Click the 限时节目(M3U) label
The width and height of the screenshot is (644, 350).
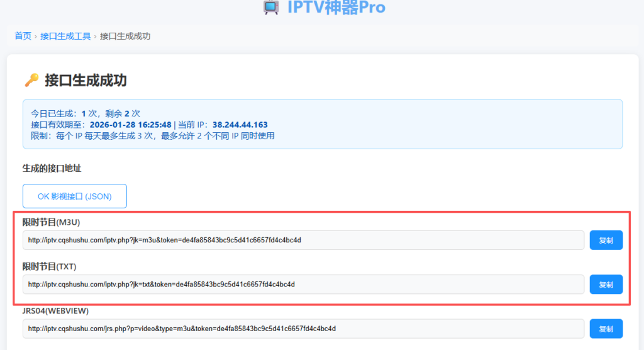(52, 222)
